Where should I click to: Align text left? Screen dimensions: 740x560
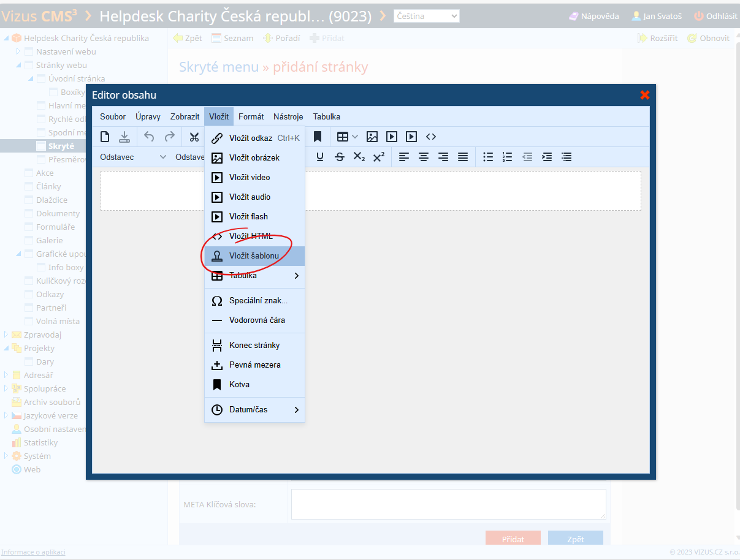pyautogui.click(x=404, y=157)
